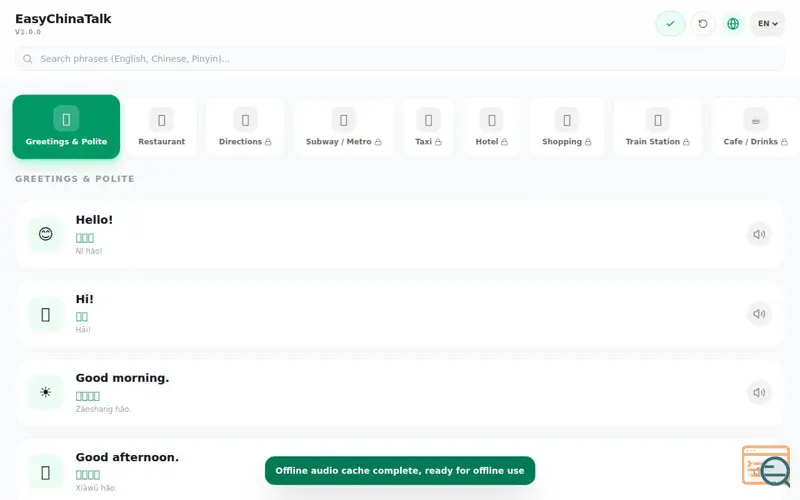
Task: Click the sun icon on Good morning card
Action: [45, 392]
